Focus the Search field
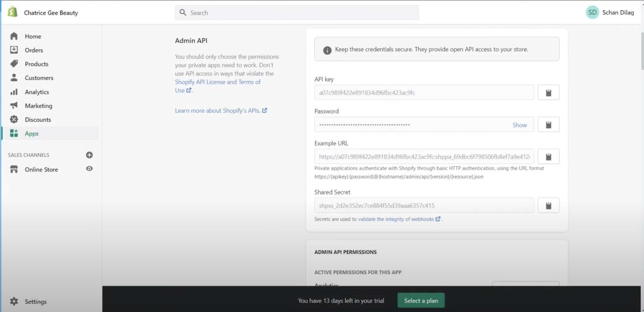This screenshot has width=644, height=312. point(297,12)
